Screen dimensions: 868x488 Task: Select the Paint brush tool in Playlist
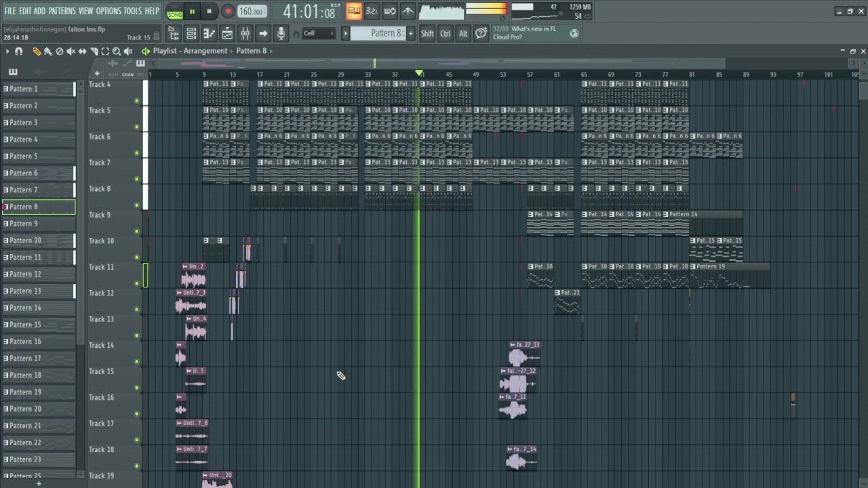coord(48,51)
